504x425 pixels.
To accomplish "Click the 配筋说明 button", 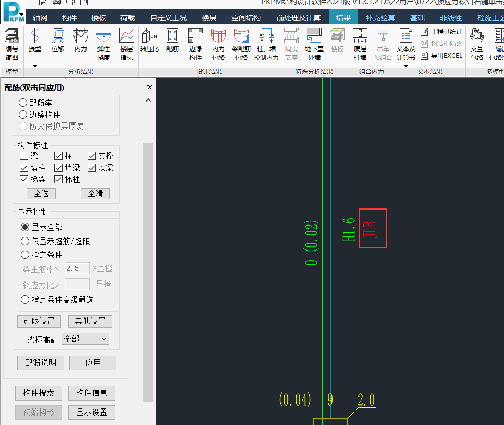I will tap(41, 363).
